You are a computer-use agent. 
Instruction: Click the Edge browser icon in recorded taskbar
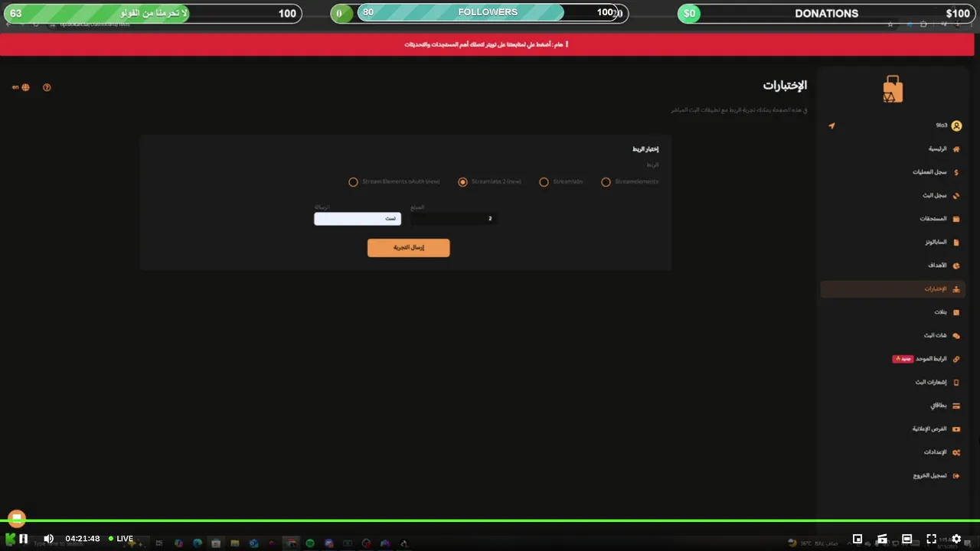pos(198,543)
